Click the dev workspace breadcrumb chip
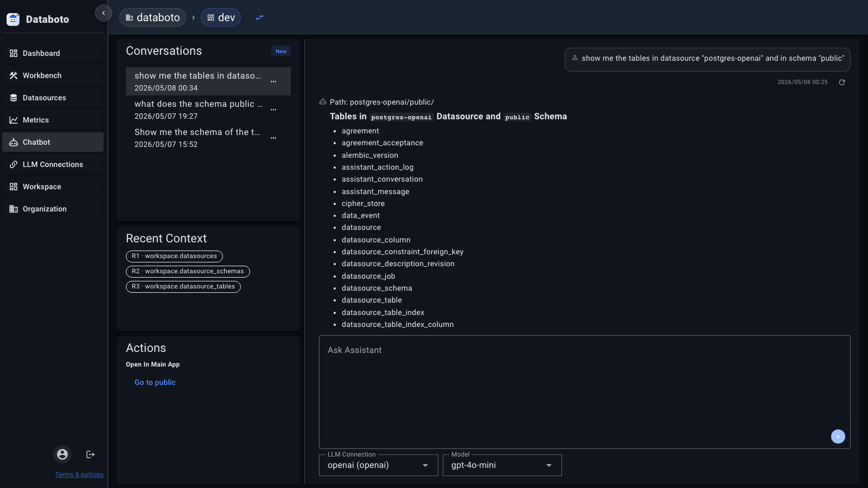 pyautogui.click(x=221, y=17)
